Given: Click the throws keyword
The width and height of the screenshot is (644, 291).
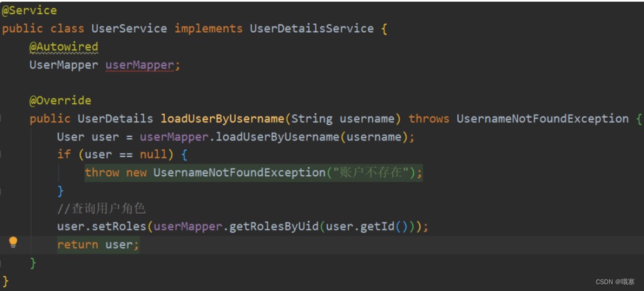Looking at the screenshot, I should (429, 119).
